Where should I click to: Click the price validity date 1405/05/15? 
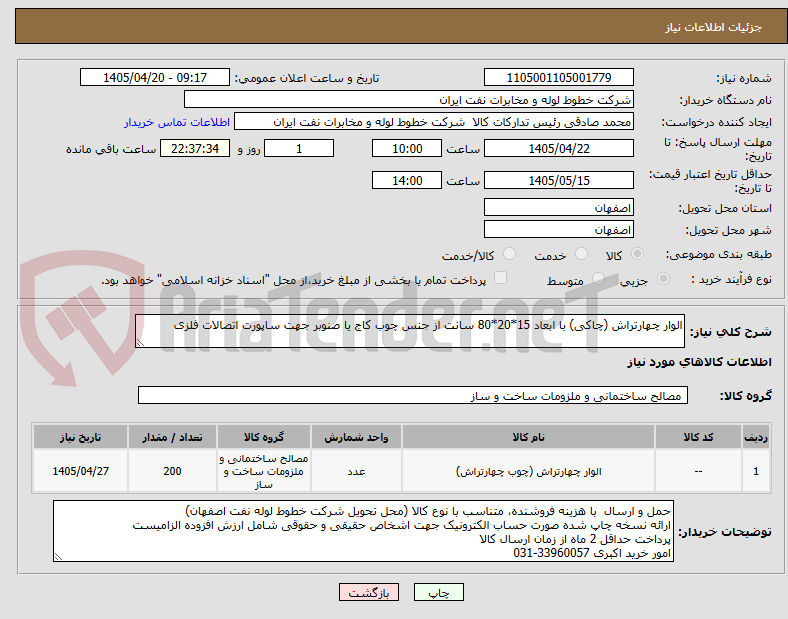point(558,180)
